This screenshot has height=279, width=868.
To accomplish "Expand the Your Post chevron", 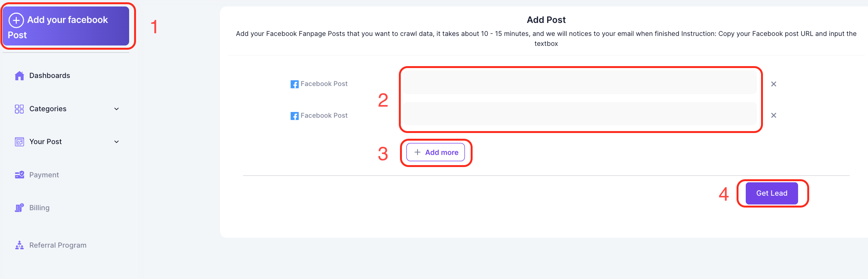I will tap(117, 142).
